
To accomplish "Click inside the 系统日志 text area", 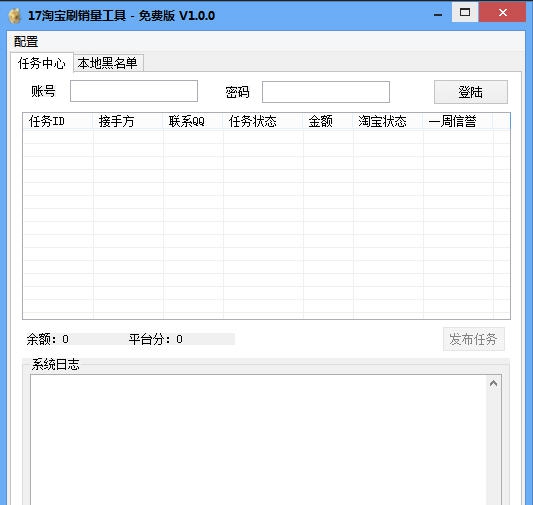I will 258,440.
